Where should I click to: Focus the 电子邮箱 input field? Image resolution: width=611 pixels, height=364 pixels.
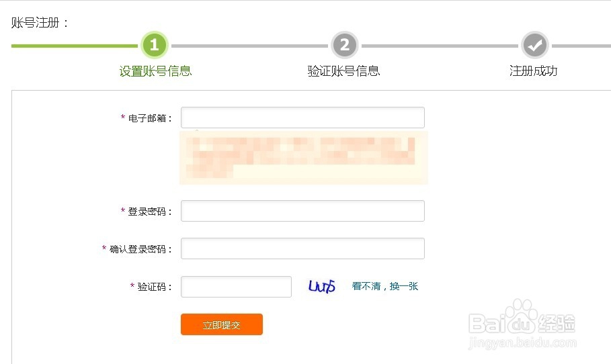point(302,118)
